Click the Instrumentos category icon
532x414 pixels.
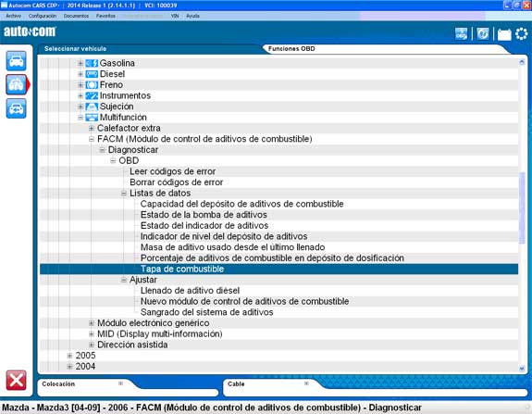click(x=92, y=95)
